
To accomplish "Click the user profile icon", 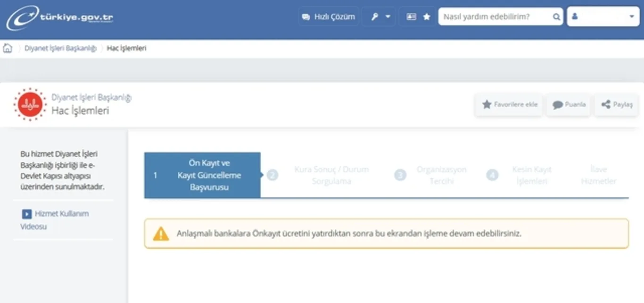I will (x=574, y=17).
